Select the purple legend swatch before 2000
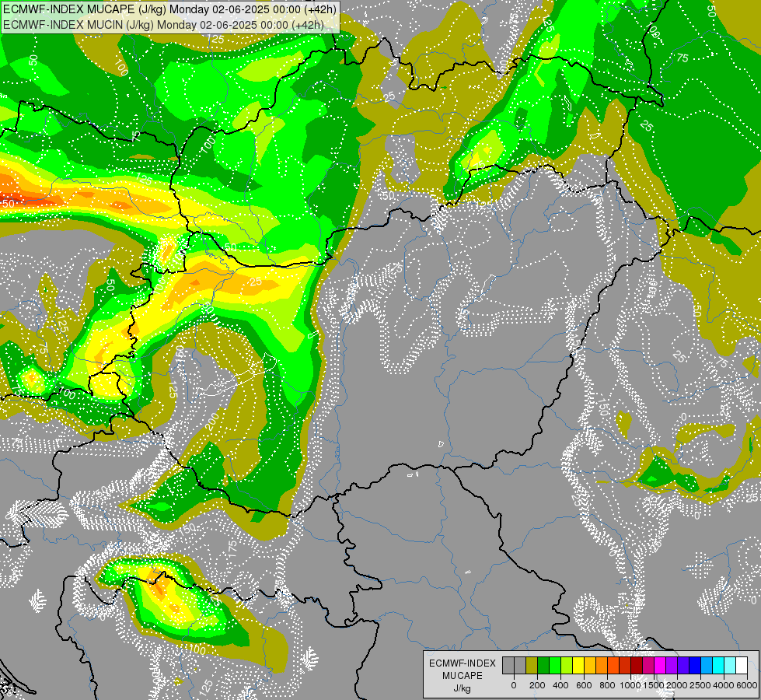The height and width of the screenshot is (700, 761). point(671,665)
